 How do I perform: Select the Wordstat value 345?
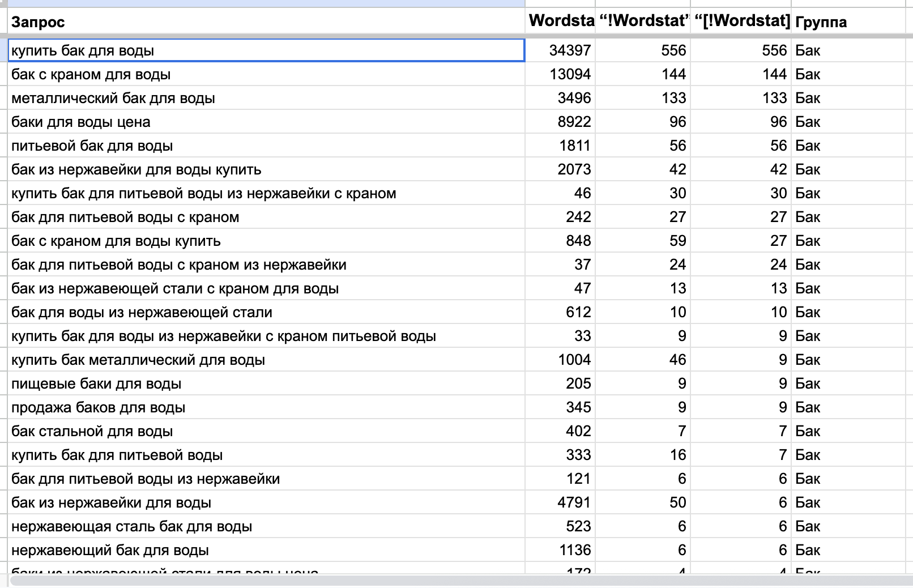point(560,407)
